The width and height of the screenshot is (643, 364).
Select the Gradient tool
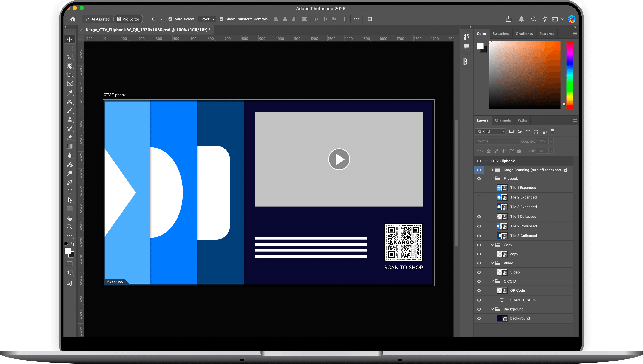pyautogui.click(x=70, y=146)
